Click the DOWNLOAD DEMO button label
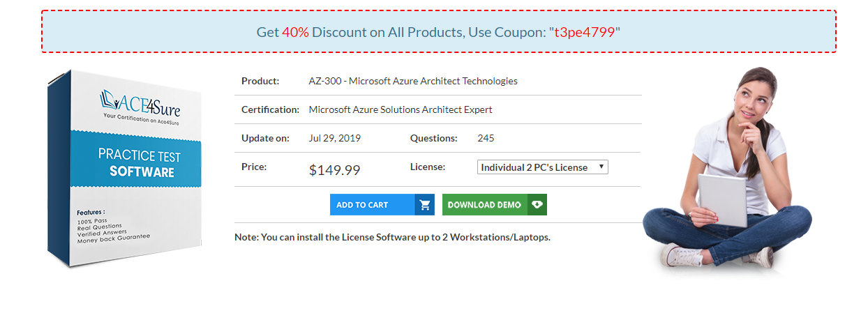This screenshot has width=868, height=313. [x=484, y=205]
